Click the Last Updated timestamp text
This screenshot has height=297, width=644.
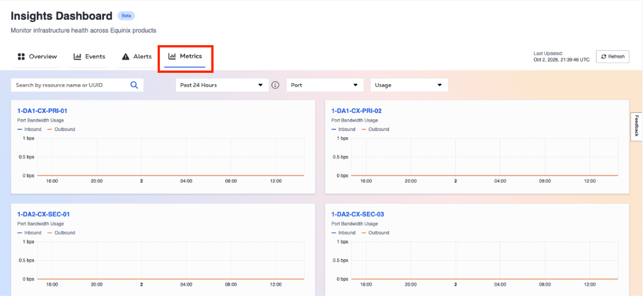pyautogui.click(x=562, y=56)
